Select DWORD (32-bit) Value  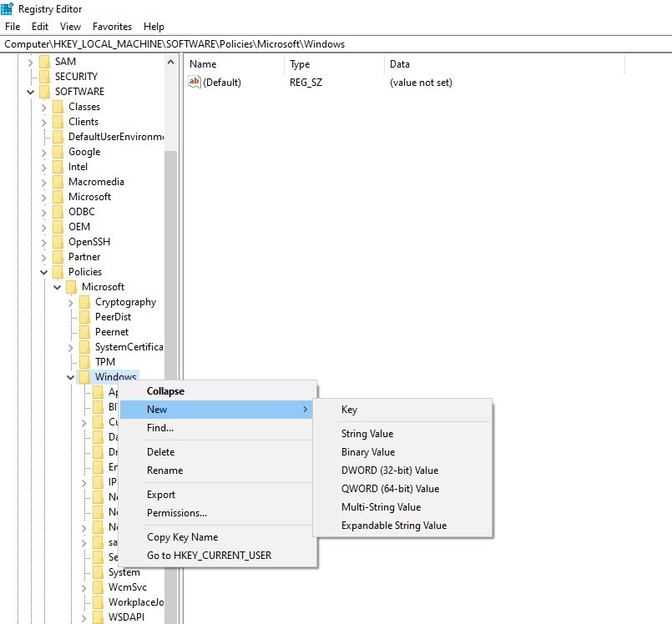[403, 471]
